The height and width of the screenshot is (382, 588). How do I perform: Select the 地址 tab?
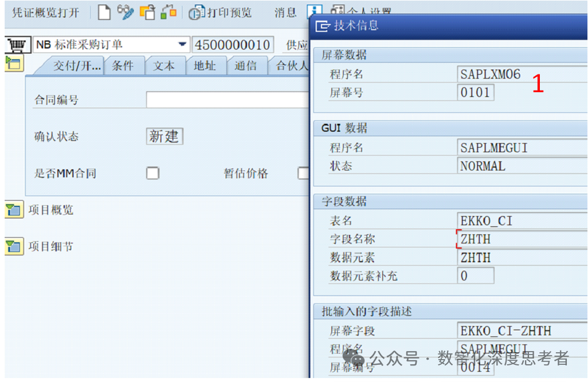point(206,65)
